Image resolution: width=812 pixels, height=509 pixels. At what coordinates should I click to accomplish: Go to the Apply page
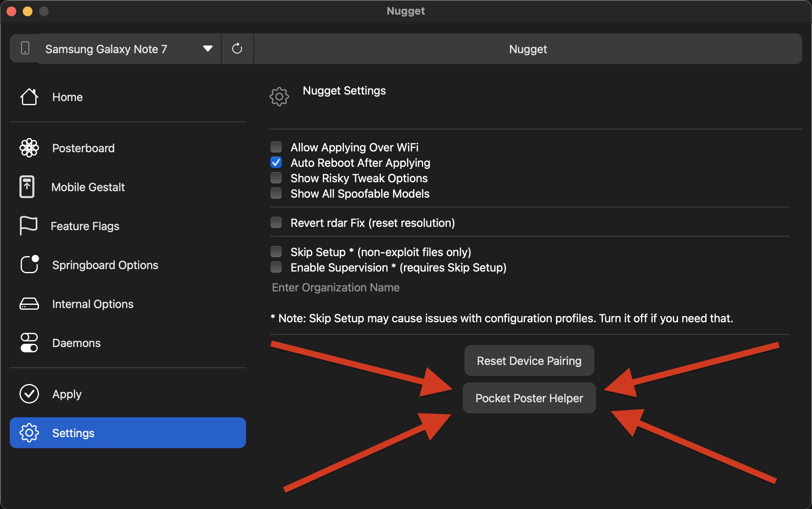pyautogui.click(x=128, y=394)
